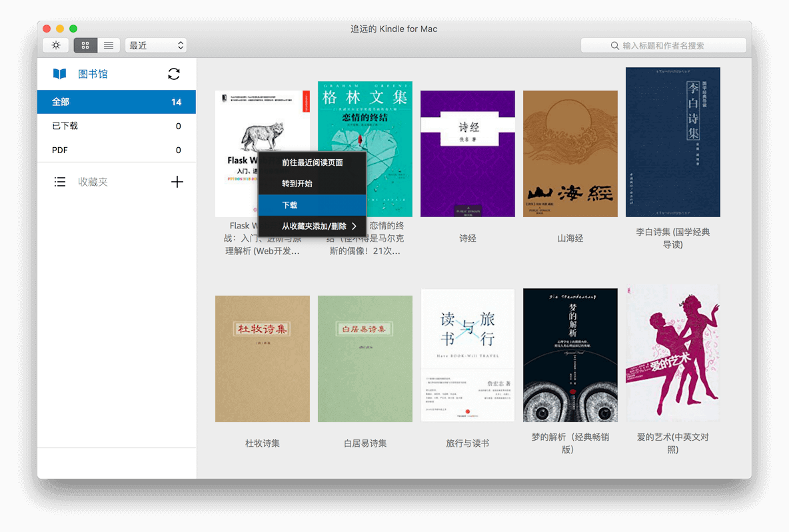Click the submenu arrow beside 从收藏夹添加/删除
This screenshot has width=789, height=532.
pyautogui.click(x=355, y=226)
